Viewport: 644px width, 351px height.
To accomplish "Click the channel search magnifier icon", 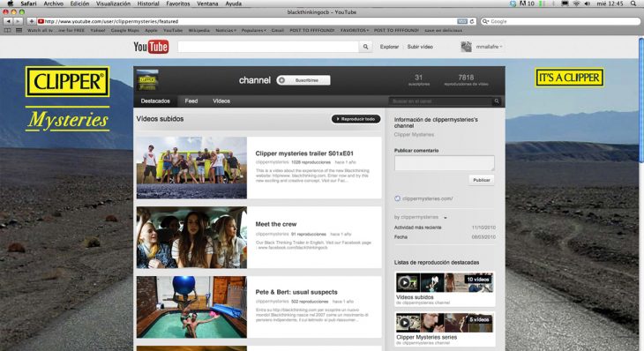I will (x=497, y=101).
